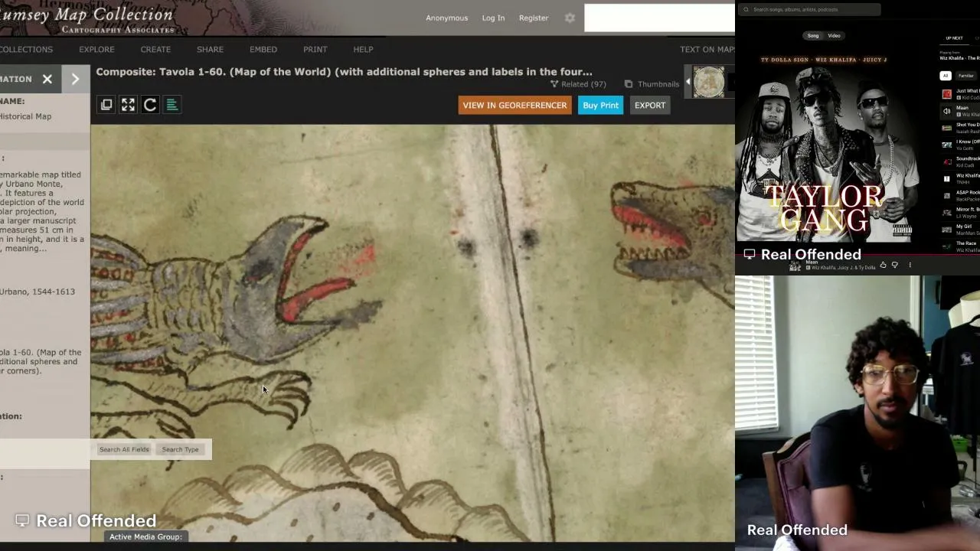Play 'The Race' from the queue
This screenshot has height=551, width=980.
coord(960,246)
